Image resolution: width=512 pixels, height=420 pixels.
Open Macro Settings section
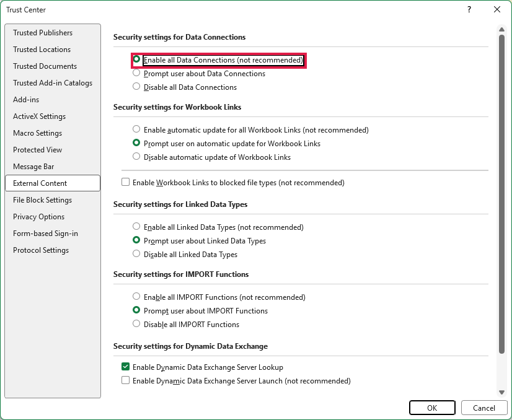(x=53, y=133)
